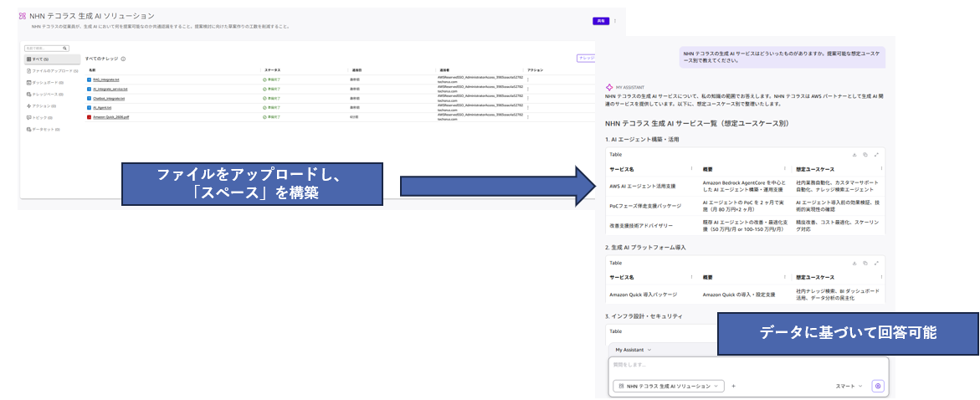Open 想定ユースケース column menu in second table
980x400 pixels.
click(881, 277)
